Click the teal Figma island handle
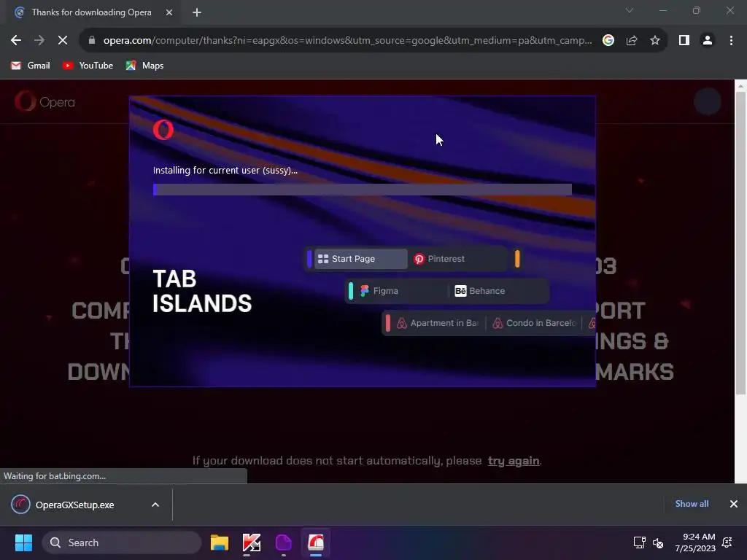This screenshot has width=747, height=560. (351, 291)
